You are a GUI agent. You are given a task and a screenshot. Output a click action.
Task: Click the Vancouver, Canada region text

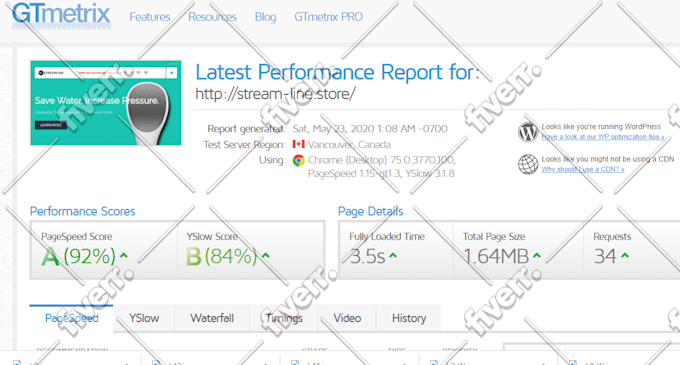(x=349, y=144)
